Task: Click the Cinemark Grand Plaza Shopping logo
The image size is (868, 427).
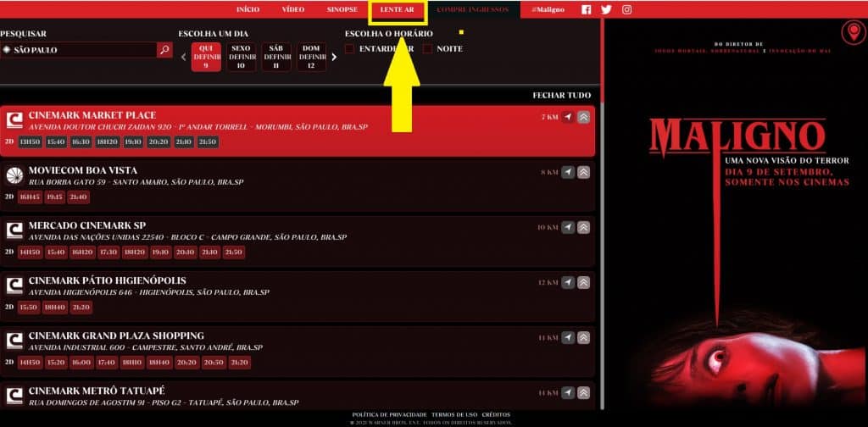Action: point(14,341)
